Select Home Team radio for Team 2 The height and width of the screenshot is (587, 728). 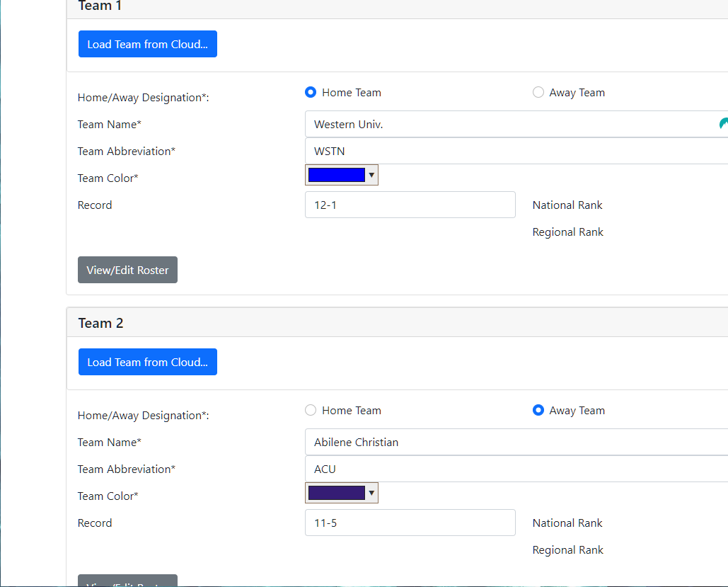tap(311, 410)
